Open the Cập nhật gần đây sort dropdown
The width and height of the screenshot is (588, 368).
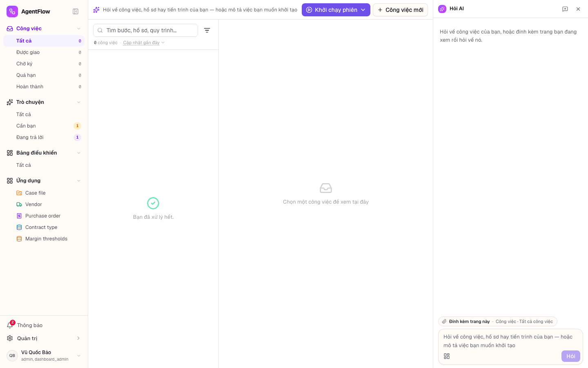coord(144,43)
